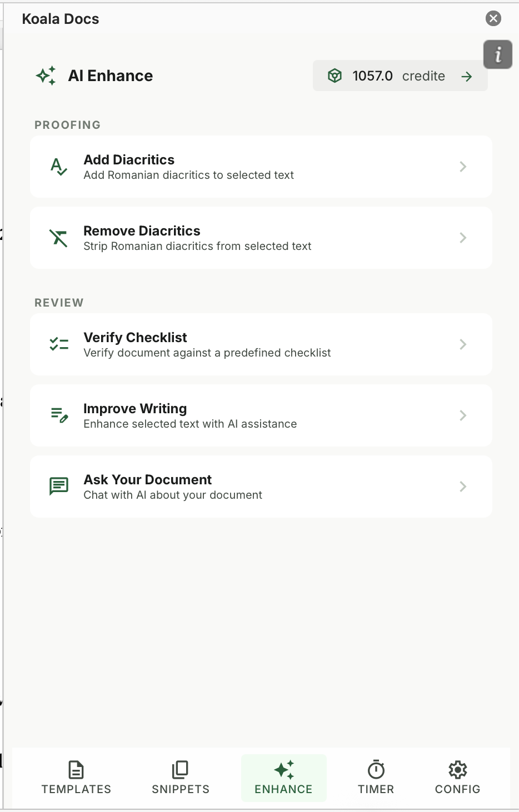Expand the Ask Your Document chevron
This screenshot has width=519, height=812.
pyautogui.click(x=463, y=486)
